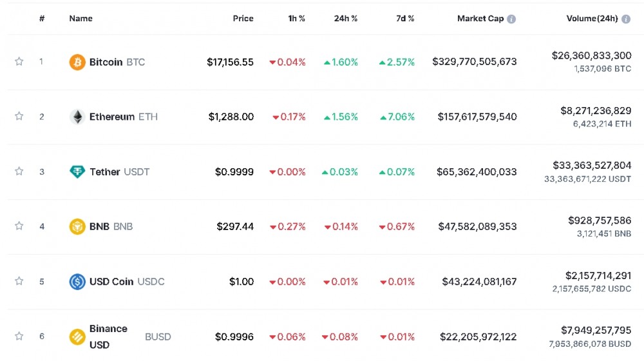Image resolution: width=644 pixels, height=361 pixels.
Task: Add BNB to watchlist via star
Action: [x=19, y=226]
